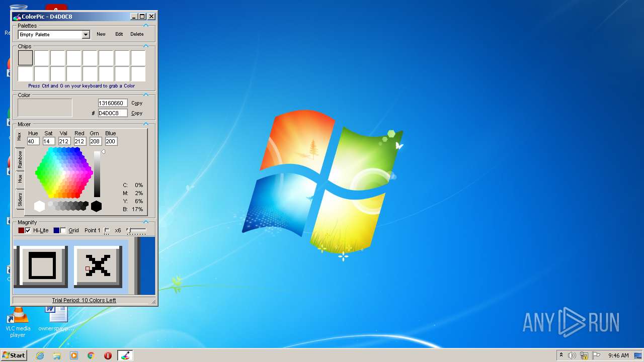Open the volume control in system tray
This screenshot has width=644, height=362.
click(x=572, y=355)
